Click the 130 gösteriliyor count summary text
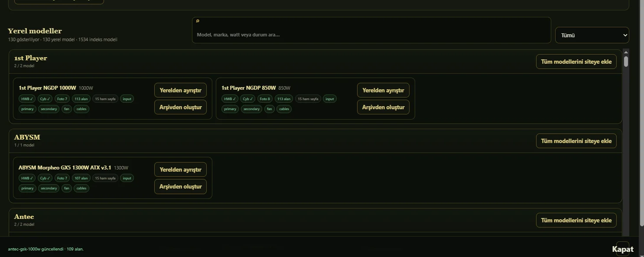This screenshot has width=644, height=257. [62, 39]
